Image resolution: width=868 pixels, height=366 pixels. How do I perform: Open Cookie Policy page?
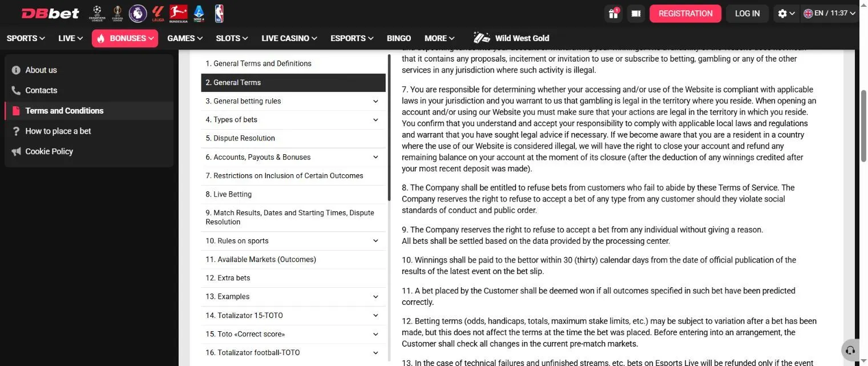[89, 151]
